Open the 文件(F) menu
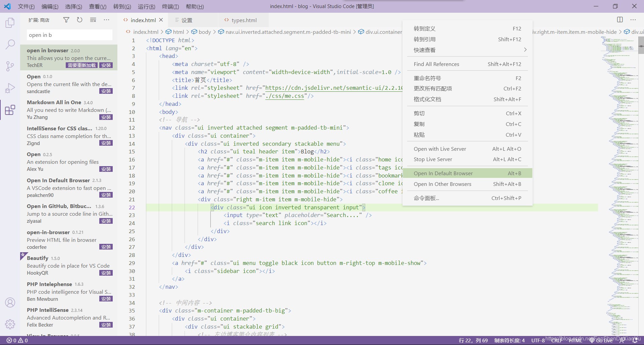 (26, 6)
